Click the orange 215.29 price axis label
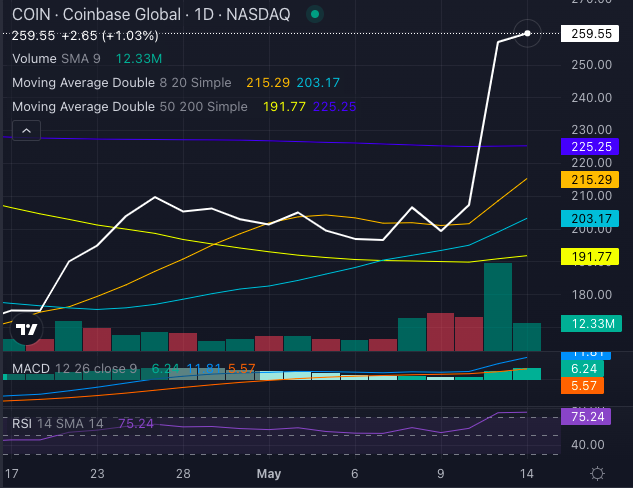 [590, 179]
